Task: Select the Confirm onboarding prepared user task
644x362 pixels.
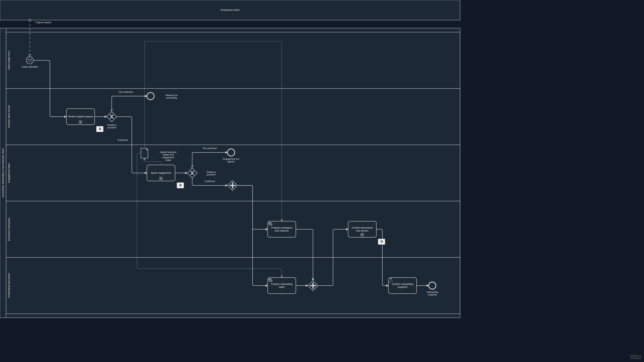Action: (x=402, y=286)
